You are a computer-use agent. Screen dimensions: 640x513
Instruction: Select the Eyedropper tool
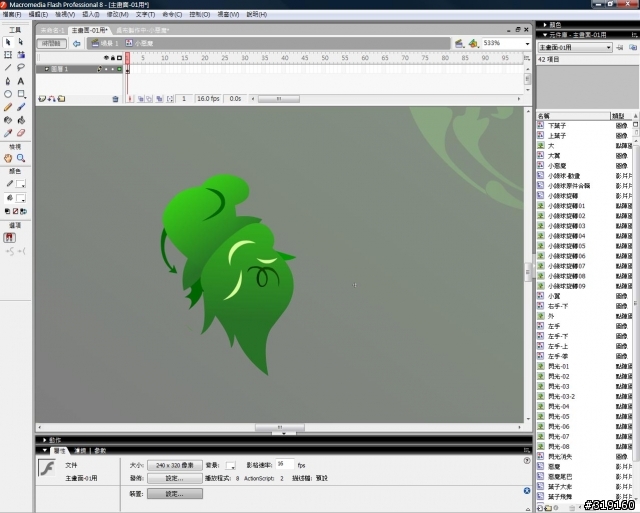coord(8,133)
